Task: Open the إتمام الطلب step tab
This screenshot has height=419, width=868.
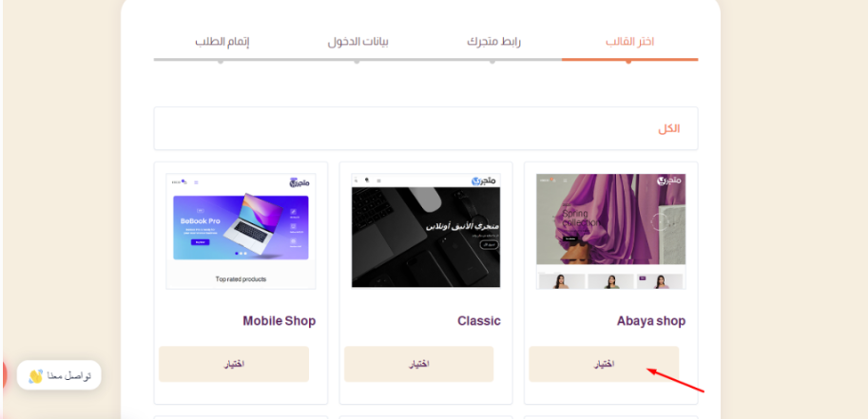Action: click(x=222, y=42)
